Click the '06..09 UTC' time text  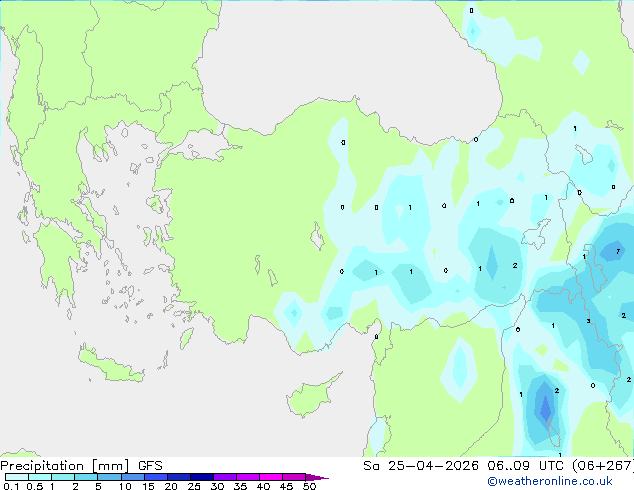(525, 466)
